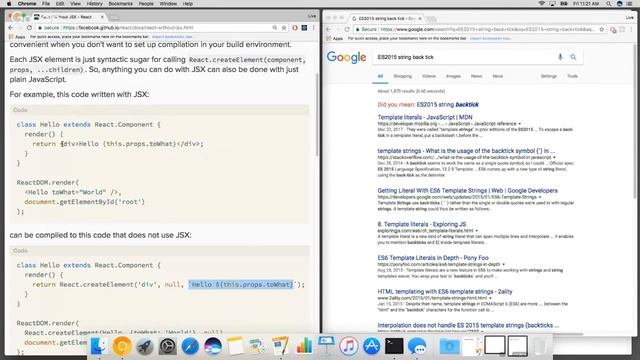640x360 pixels.
Task: Open left Chrome window three-dot menu
Action: tap(313, 28)
